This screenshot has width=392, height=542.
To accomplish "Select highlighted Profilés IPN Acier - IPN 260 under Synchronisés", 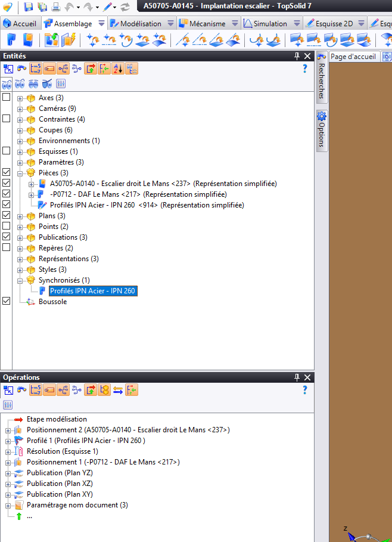I will click(92, 291).
